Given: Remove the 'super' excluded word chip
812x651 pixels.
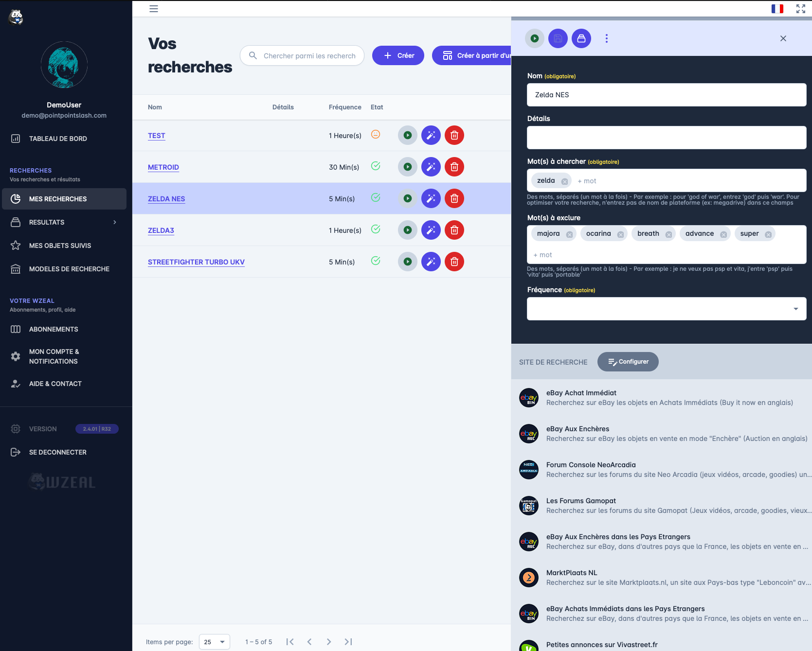Looking at the screenshot, I should [x=768, y=234].
